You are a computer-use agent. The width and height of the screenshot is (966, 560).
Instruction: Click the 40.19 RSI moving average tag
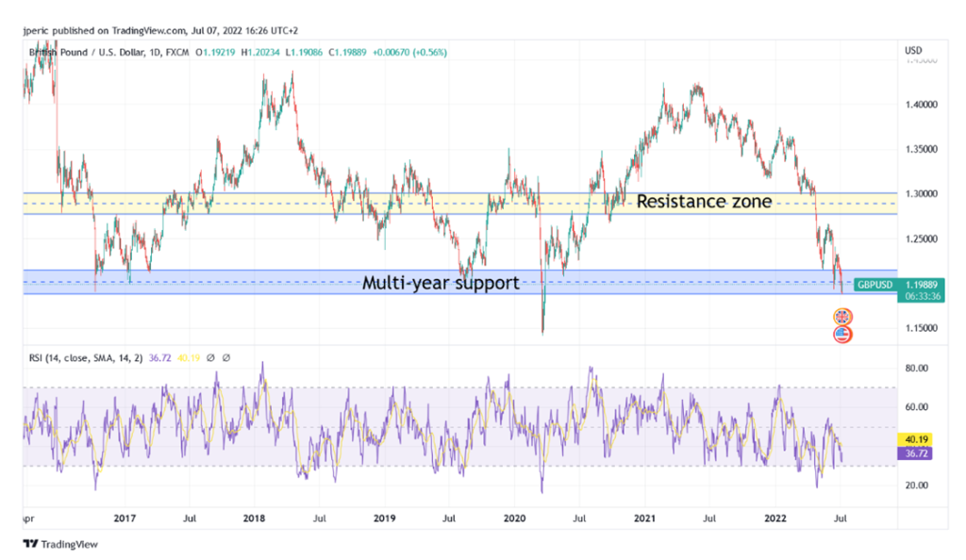pos(918,439)
